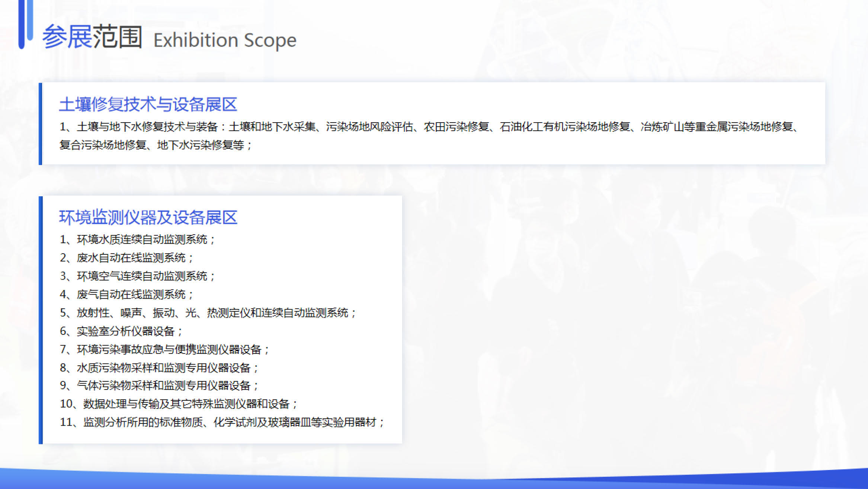This screenshot has width=868, height=489.
Task: Click item 2 废水自动在线监测系统
Action: pyautogui.click(x=126, y=258)
